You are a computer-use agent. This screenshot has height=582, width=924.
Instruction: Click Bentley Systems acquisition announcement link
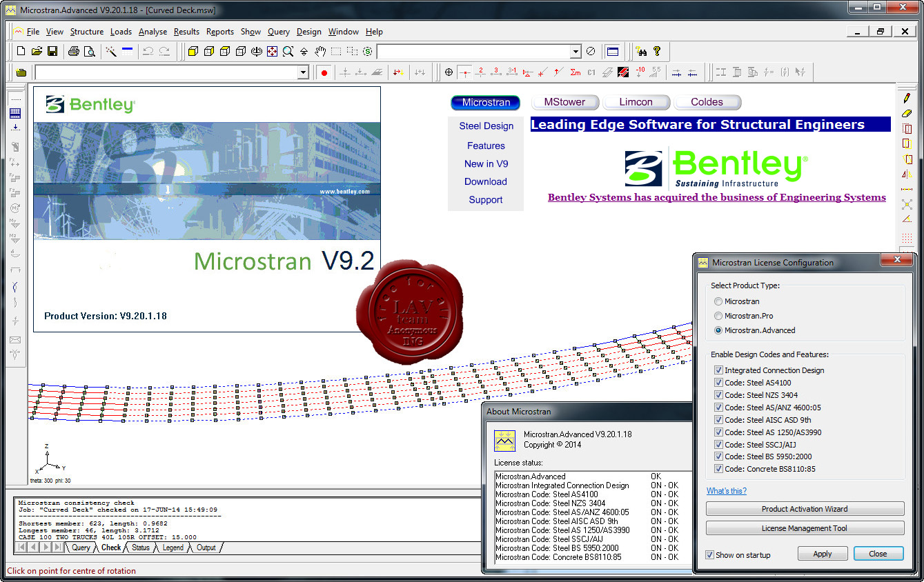[717, 197]
